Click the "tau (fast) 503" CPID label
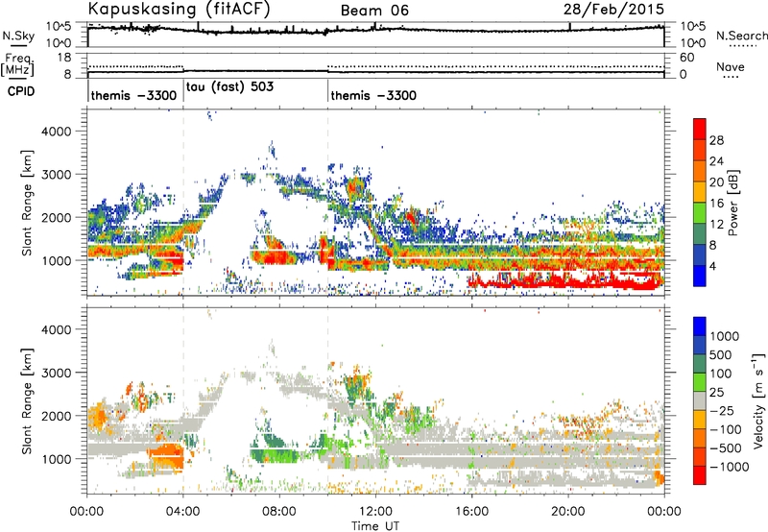This screenshot has width=768, height=532. [x=229, y=86]
